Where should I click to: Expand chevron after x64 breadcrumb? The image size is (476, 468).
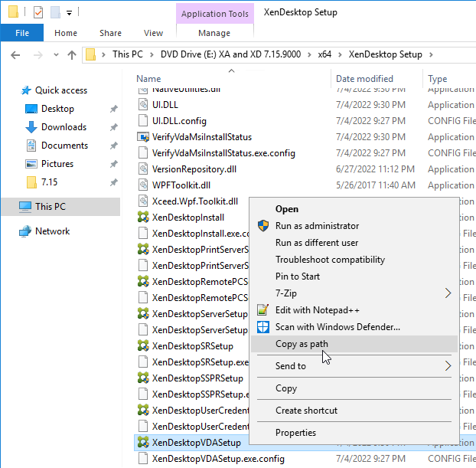[340, 54]
